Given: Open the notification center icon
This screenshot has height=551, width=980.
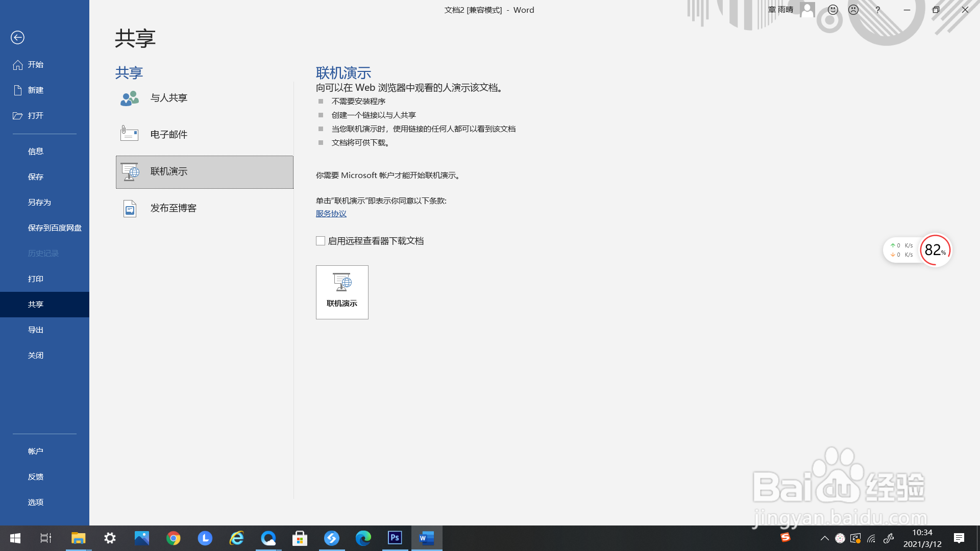Looking at the screenshot, I should point(959,538).
